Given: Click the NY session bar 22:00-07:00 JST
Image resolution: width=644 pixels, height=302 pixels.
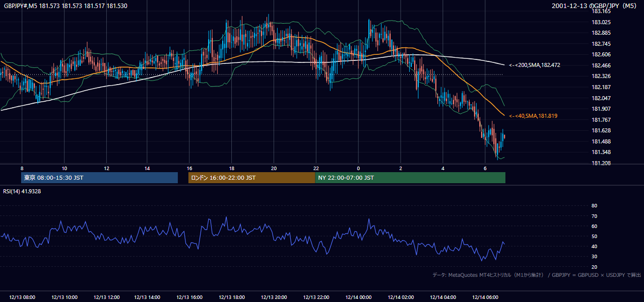Looking at the screenshot, I should [x=410, y=178].
